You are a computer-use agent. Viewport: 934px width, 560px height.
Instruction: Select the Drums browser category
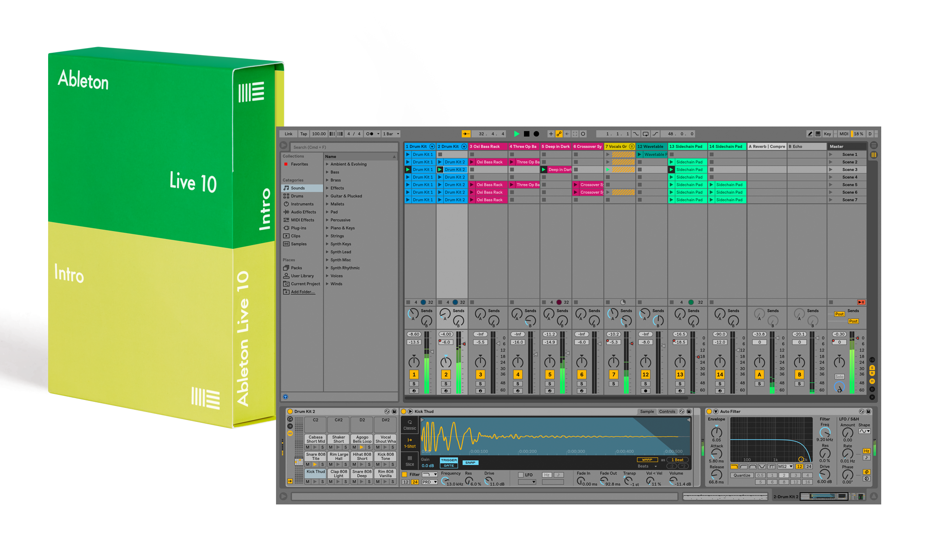(297, 196)
